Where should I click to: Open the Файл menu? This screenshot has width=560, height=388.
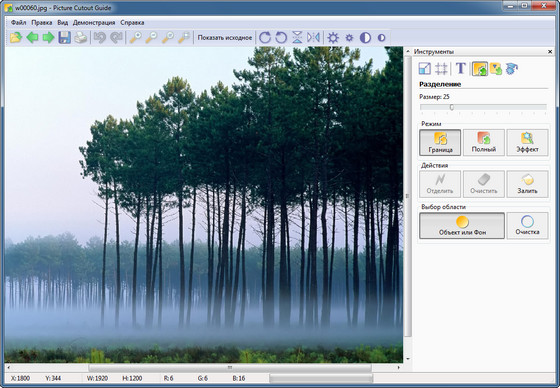click(18, 23)
